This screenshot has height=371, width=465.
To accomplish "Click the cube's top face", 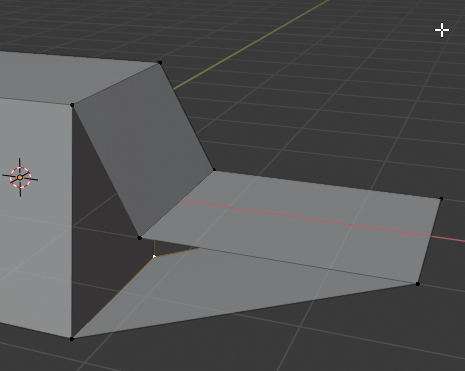I will tap(80, 77).
